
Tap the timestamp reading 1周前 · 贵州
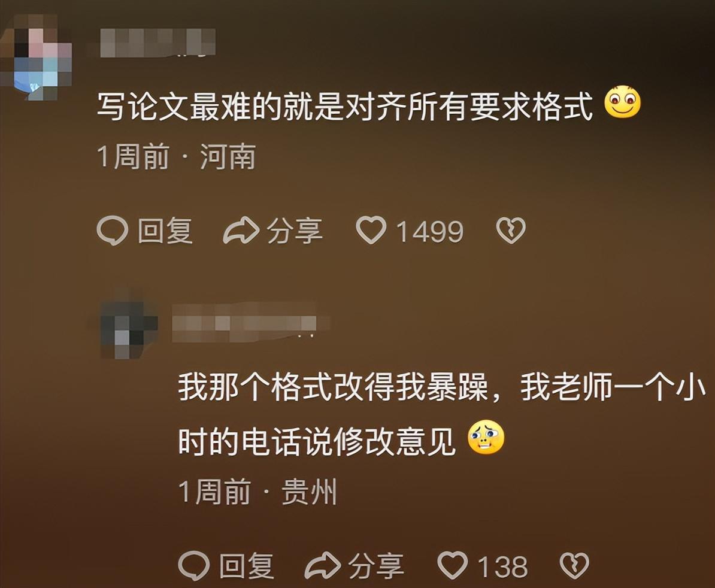pyautogui.click(x=257, y=492)
